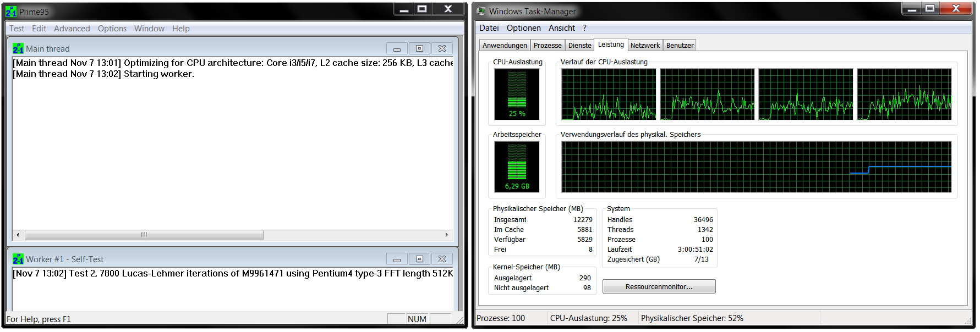Screen dimensions: 980x332
Task: Click 'Physikalischer Speicher: 52%' in status bar
Action: coord(692,318)
